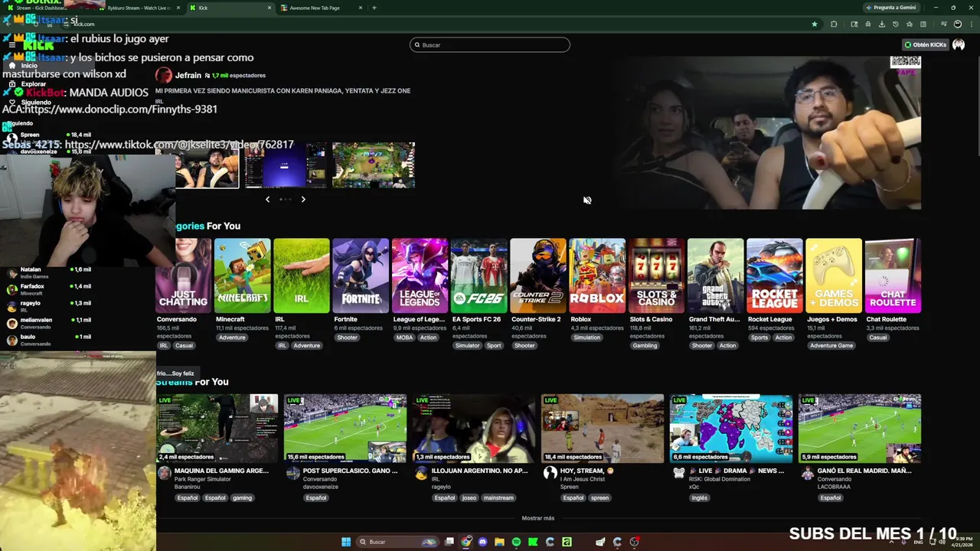
Task: Open the Roblox category card
Action: [597, 275]
